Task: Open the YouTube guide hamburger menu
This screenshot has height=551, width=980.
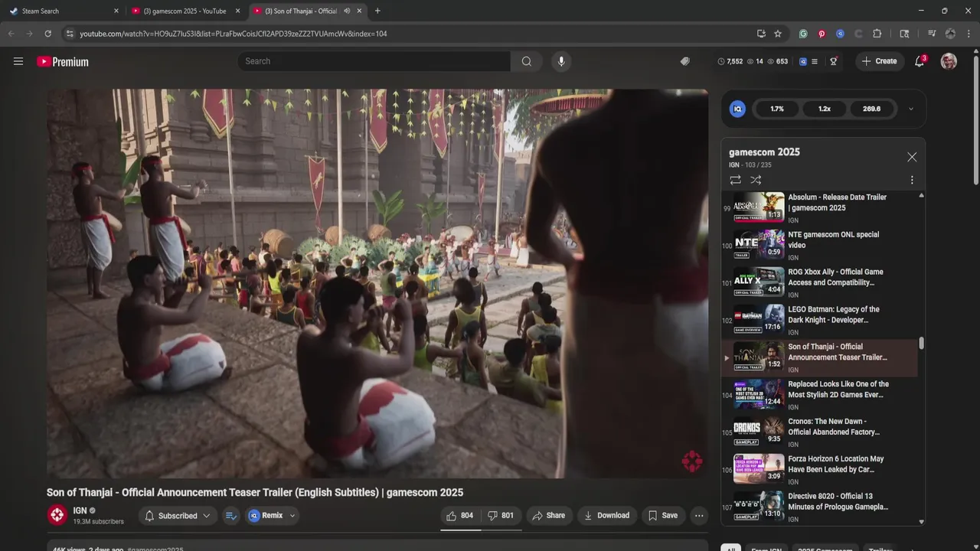Action: (x=18, y=61)
